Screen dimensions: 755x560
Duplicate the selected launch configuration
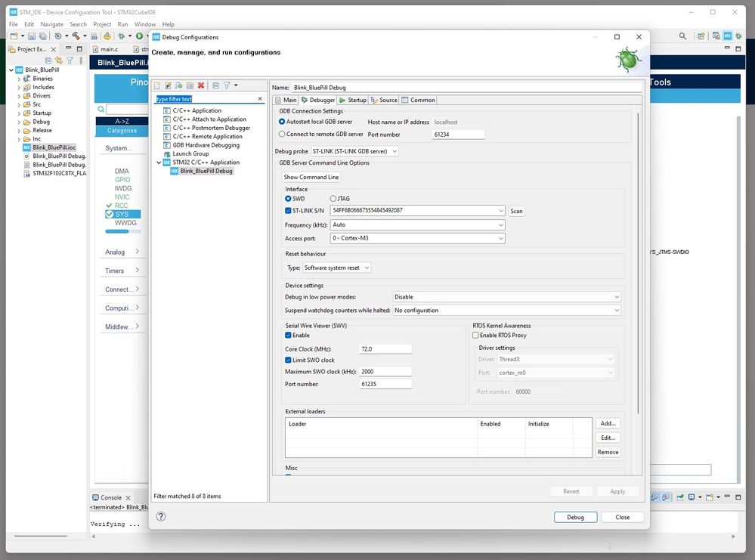click(190, 85)
